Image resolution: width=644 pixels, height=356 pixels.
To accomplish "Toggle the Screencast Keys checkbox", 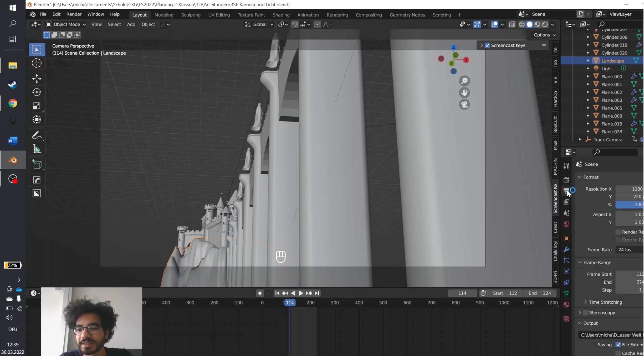I will coord(488,45).
